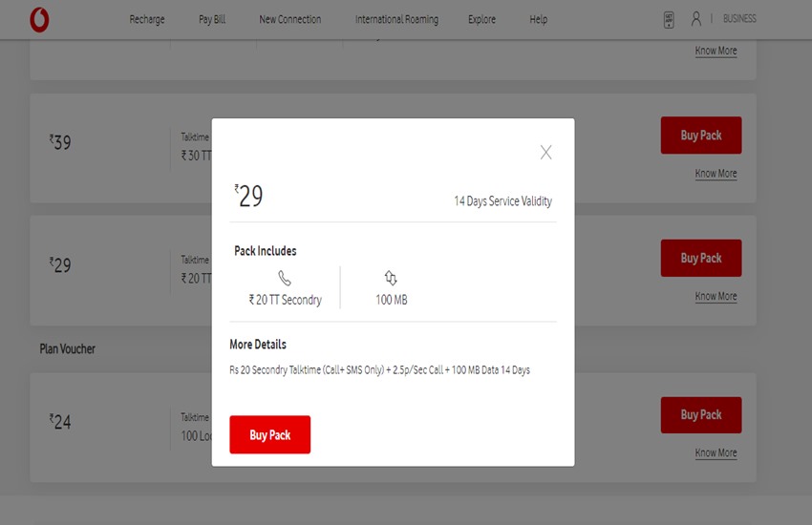Click the phone talktime icon in popup

[x=285, y=278]
